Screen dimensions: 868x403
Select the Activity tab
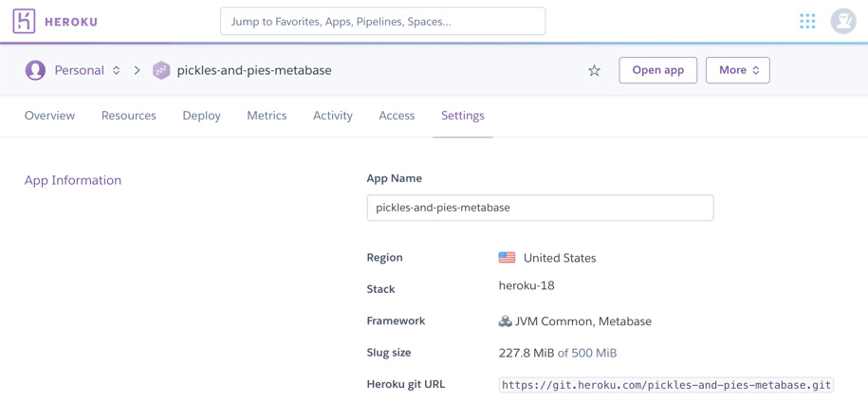point(333,116)
